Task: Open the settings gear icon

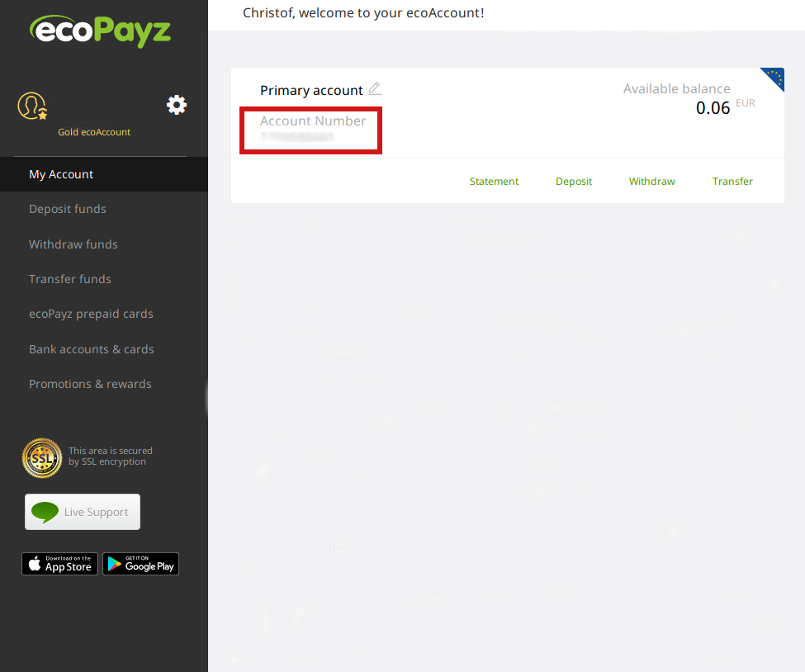Action: tap(177, 105)
